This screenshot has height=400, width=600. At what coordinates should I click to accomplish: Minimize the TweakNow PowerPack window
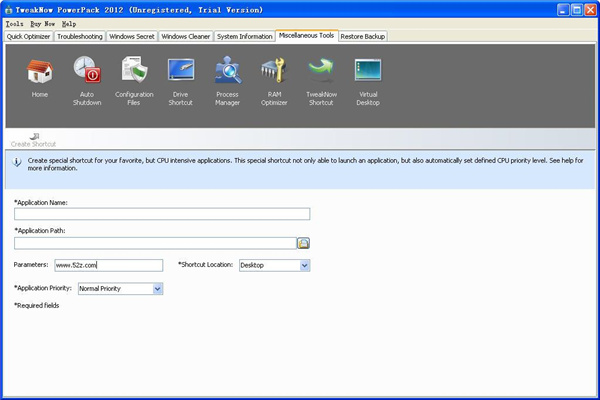[x=563, y=10]
